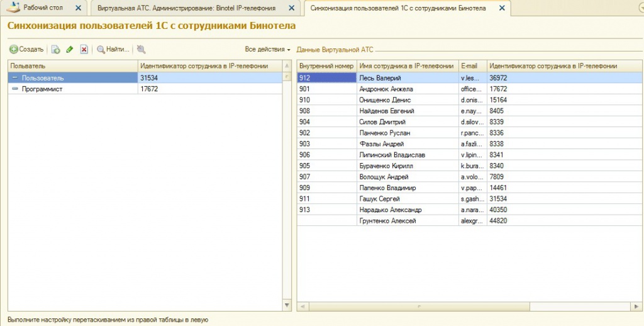Viewport: 644px width, 326px height.
Task: Click identifier 36972 in right table
Action: click(x=565, y=77)
